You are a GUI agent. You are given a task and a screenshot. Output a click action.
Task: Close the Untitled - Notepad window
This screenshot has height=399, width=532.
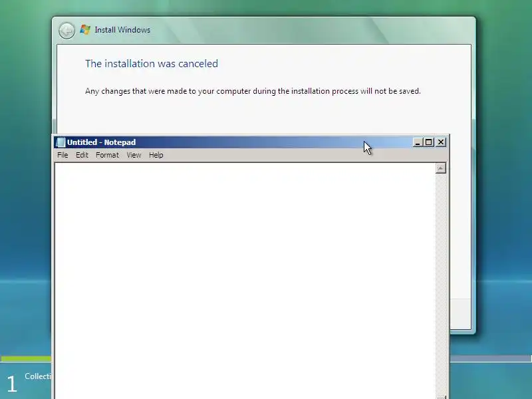tap(441, 142)
